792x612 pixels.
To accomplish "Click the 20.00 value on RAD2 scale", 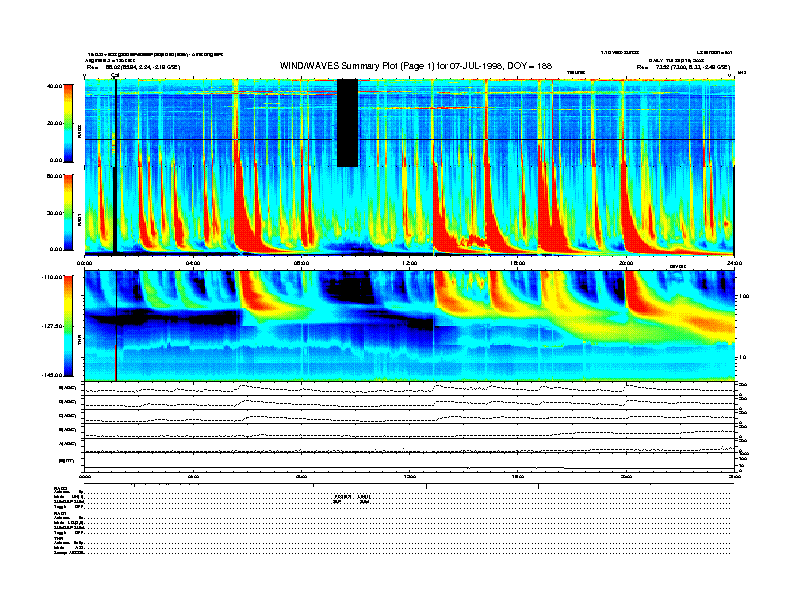I will coord(54,123).
